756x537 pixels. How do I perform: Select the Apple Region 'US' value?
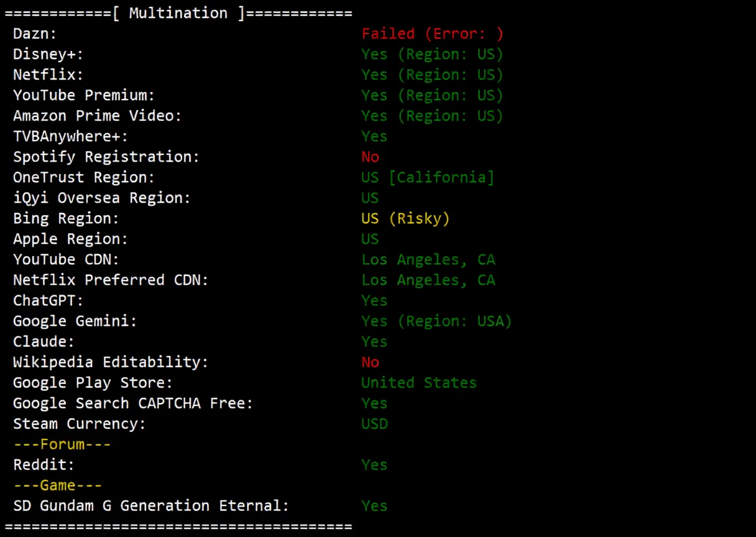coord(369,238)
